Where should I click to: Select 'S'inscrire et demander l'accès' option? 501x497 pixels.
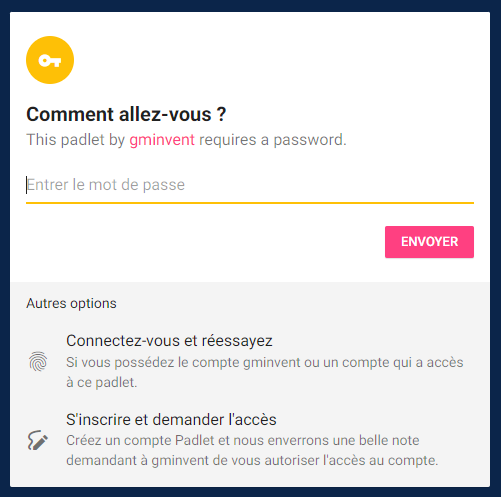coord(171,419)
